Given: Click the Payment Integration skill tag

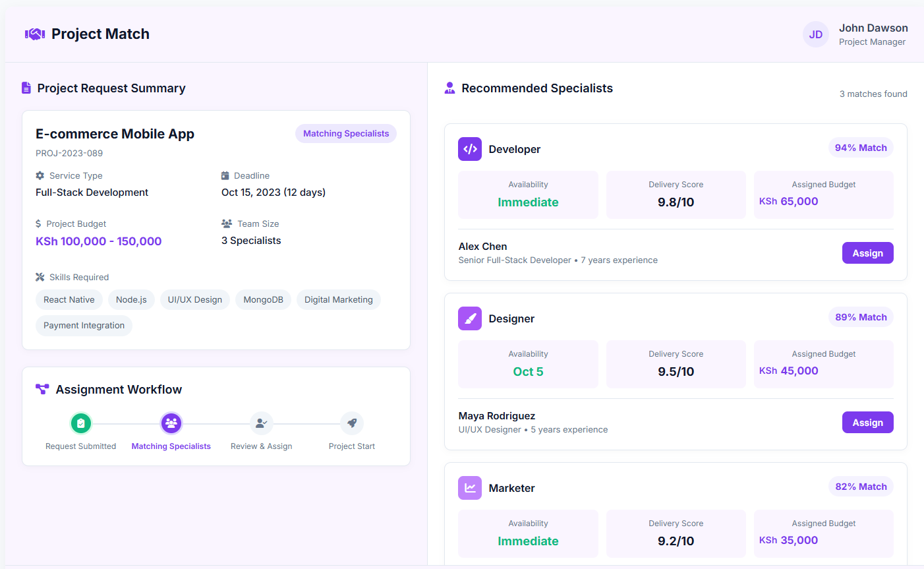Looking at the screenshot, I should tap(84, 326).
